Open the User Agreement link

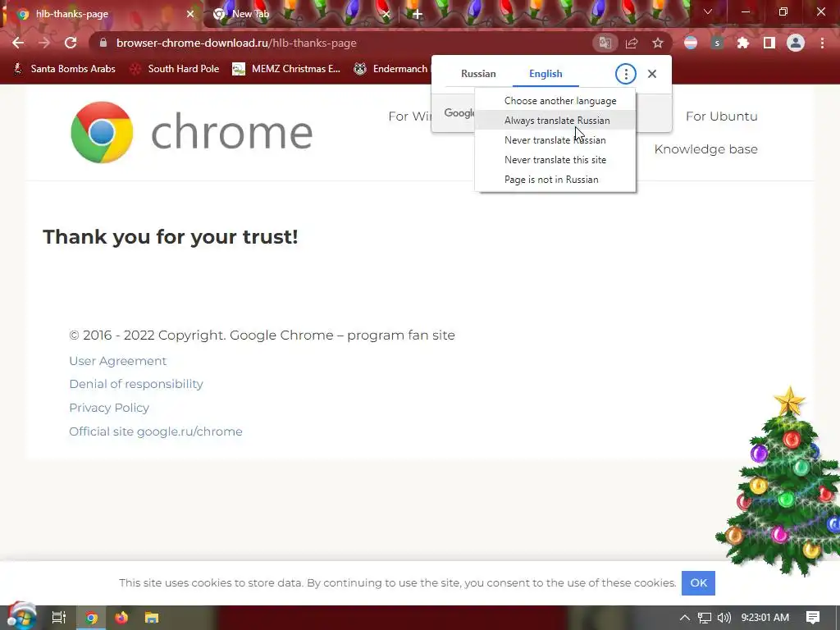[118, 361]
